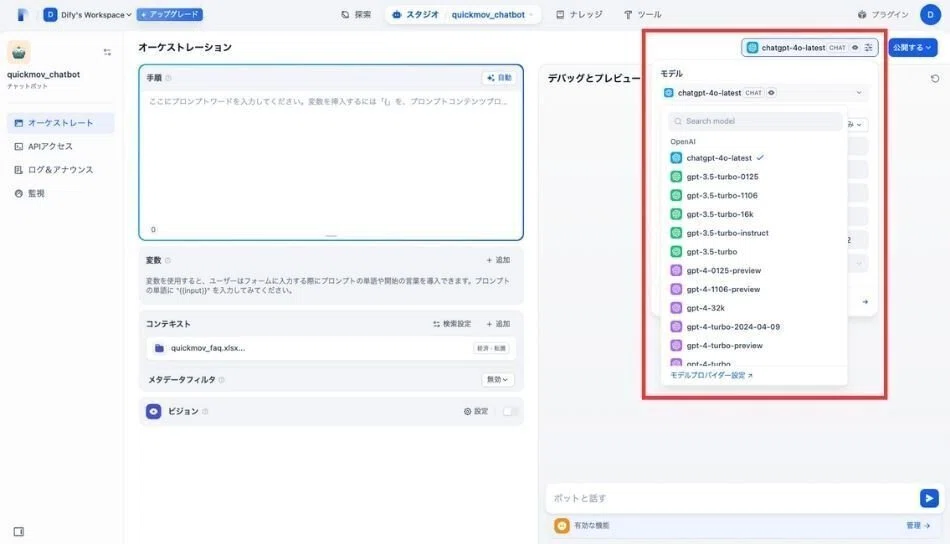Viewport: 950px width, 544px height.
Task: Open ビジョン 設定 settings
Action: click(476, 411)
